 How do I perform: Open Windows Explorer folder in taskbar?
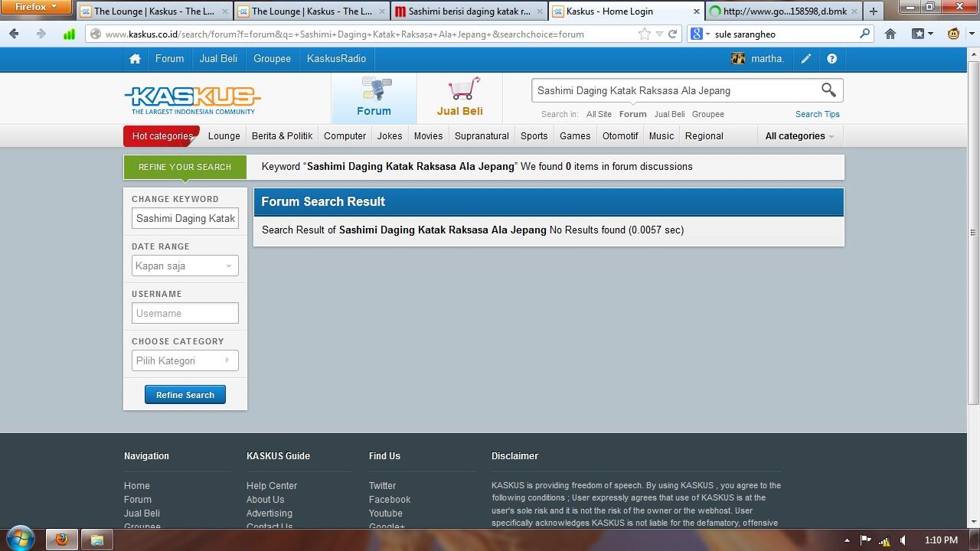click(x=97, y=540)
